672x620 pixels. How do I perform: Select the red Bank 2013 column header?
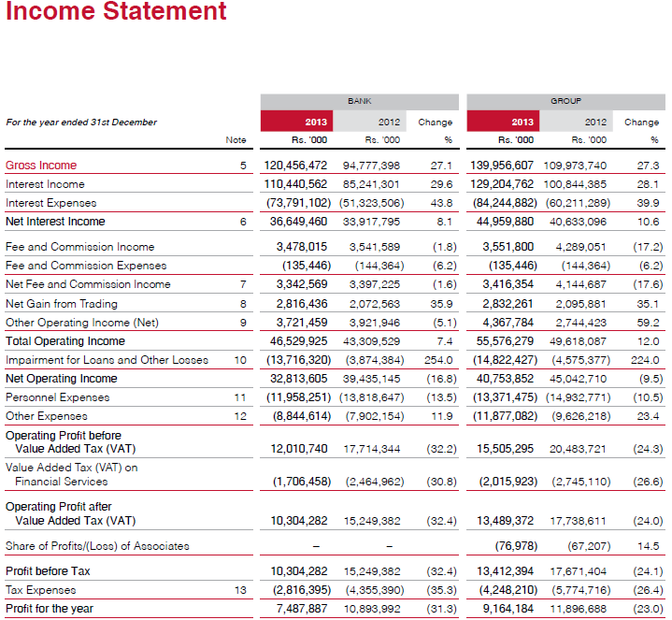click(x=296, y=122)
